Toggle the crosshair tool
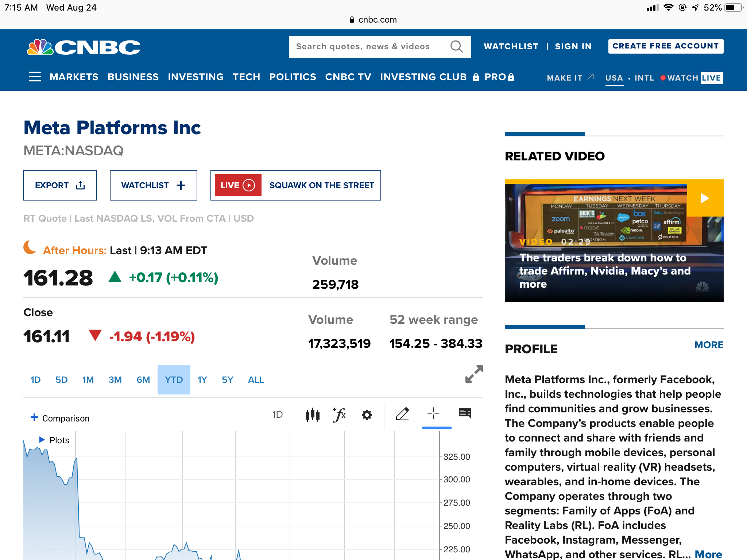The height and width of the screenshot is (560, 747). pyautogui.click(x=433, y=414)
